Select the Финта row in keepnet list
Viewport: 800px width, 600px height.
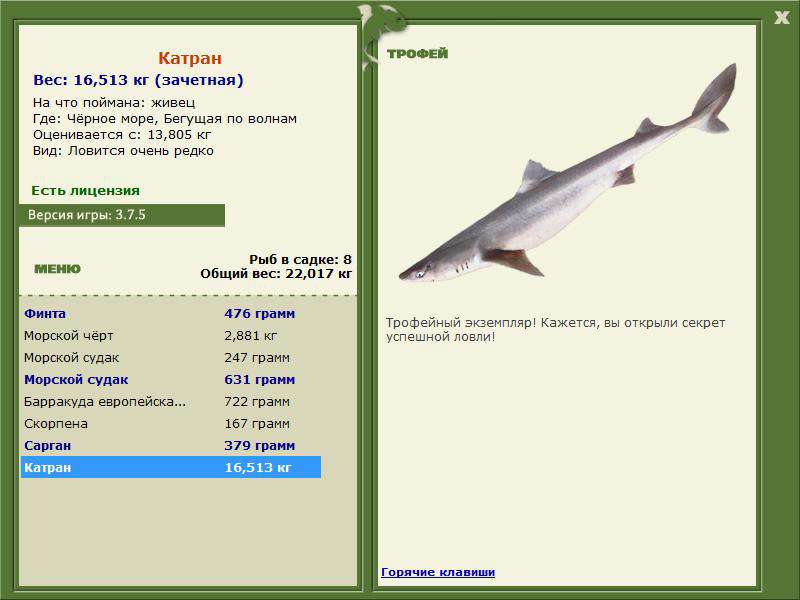click(x=171, y=313)
